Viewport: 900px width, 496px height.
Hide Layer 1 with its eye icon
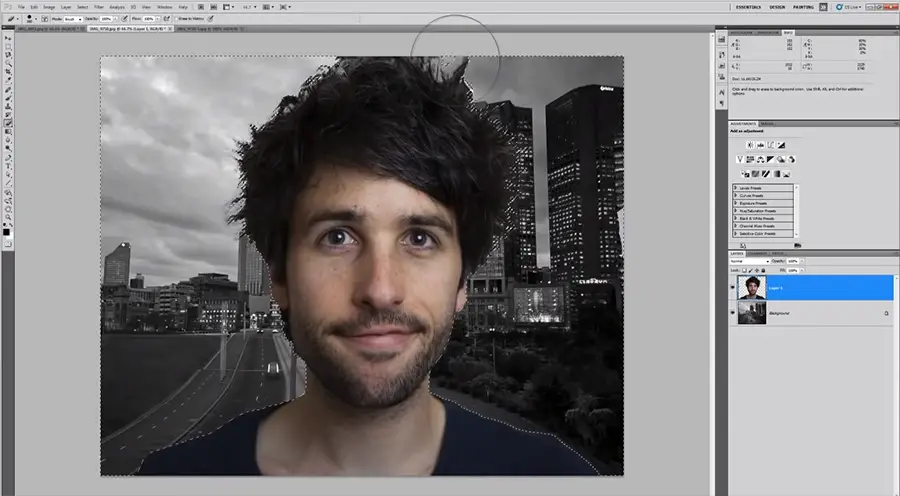(x=732, y=287)
